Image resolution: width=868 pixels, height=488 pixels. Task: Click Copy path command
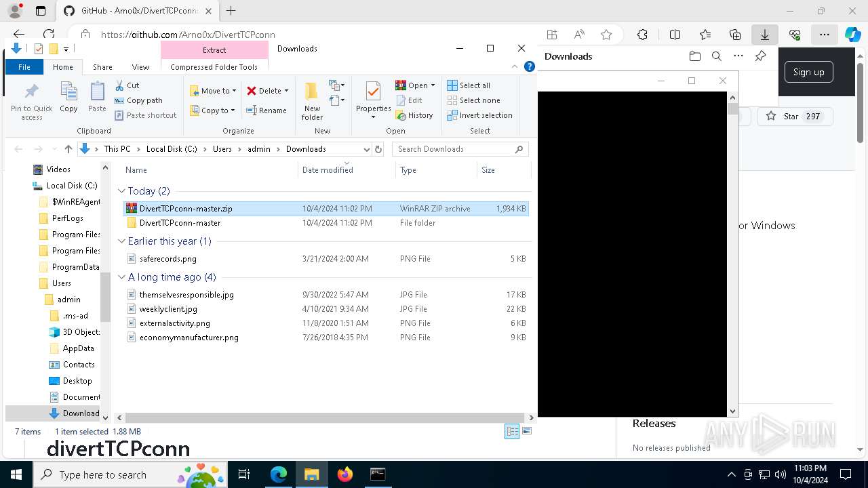point(138,100)
